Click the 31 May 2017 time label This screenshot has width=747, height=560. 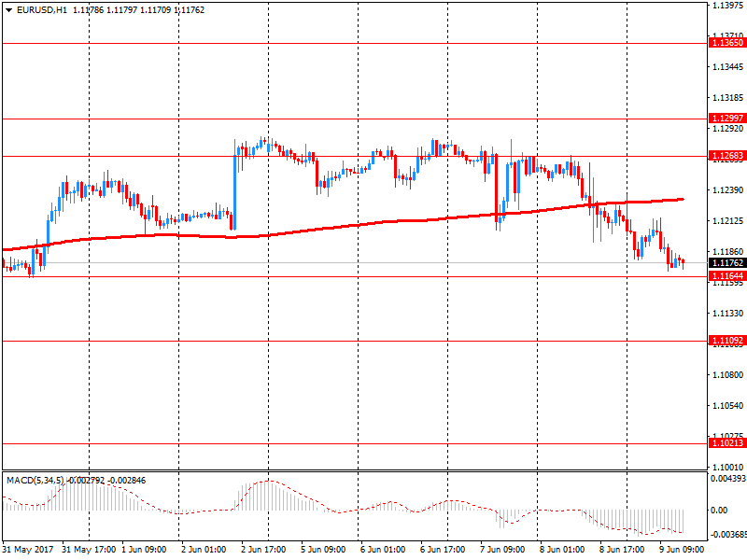(28, 550)
